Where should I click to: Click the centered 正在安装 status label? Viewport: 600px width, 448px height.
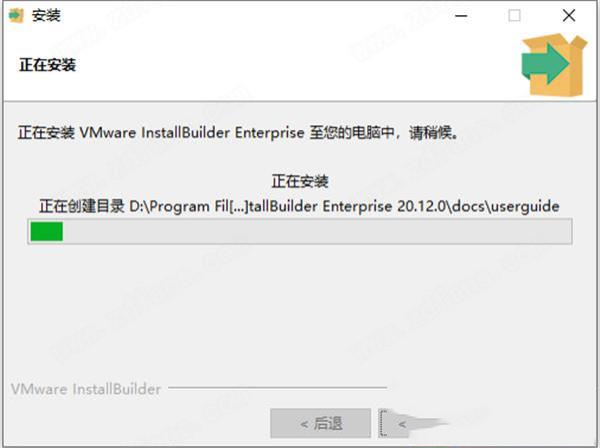[x=300, y=181]
